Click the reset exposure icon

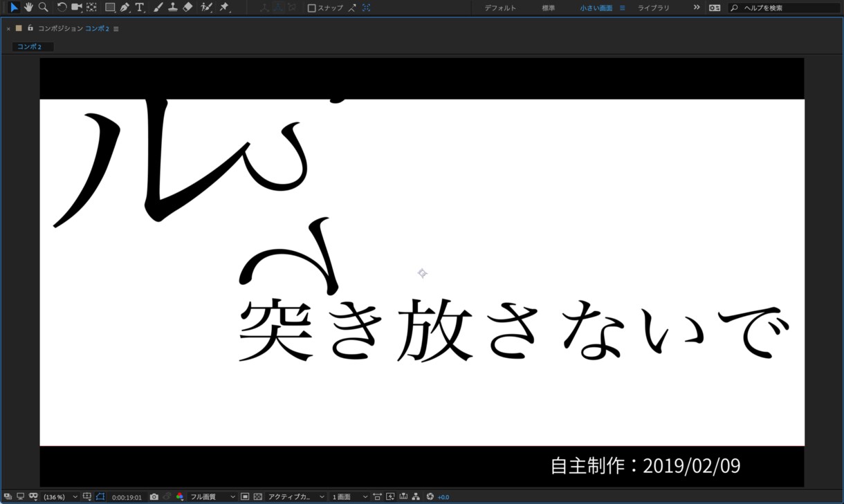430,496
